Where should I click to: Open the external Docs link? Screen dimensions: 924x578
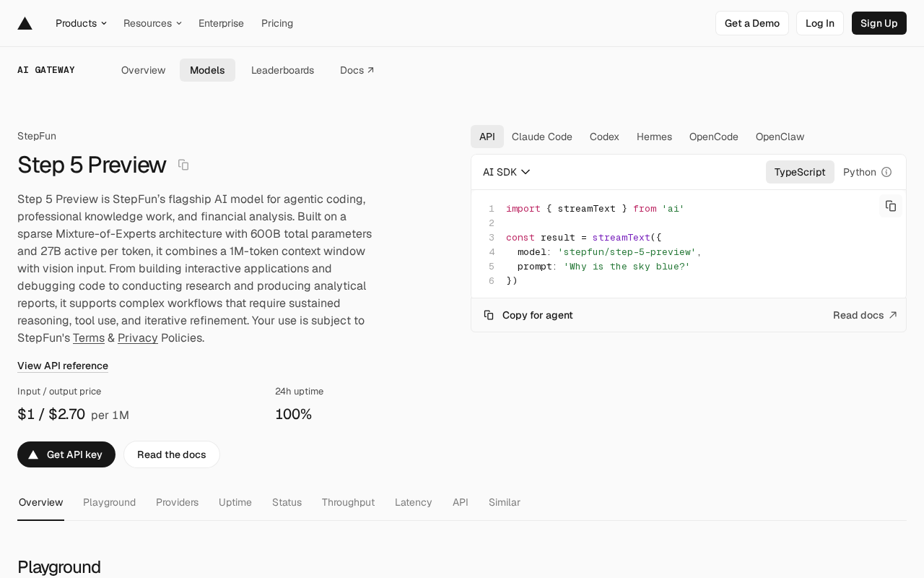(x=357, y=70)
